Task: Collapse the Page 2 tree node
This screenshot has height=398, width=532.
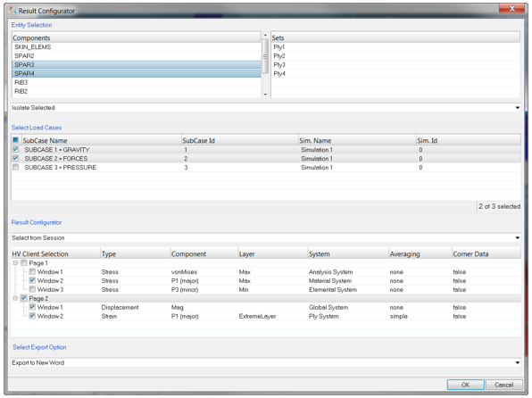Action: (15, 298)
